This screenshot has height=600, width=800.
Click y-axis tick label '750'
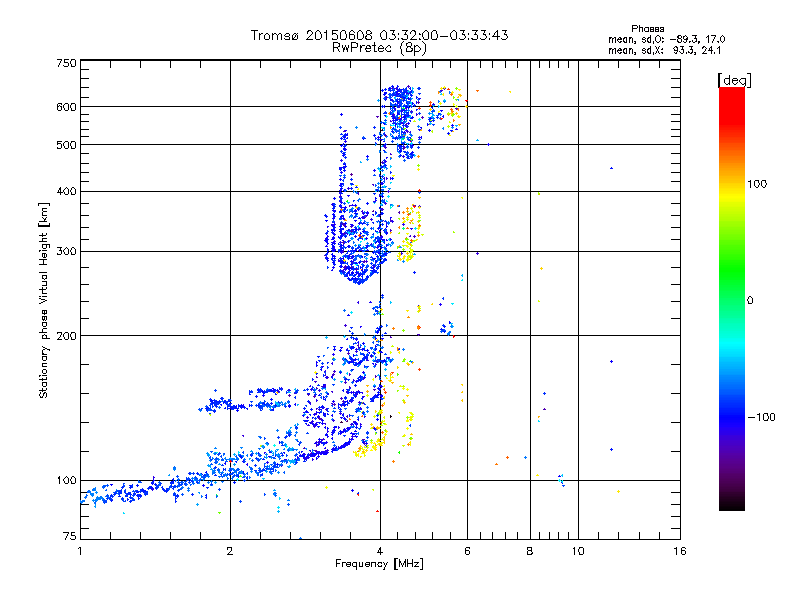pyautogui.click(x=67, y=63)
